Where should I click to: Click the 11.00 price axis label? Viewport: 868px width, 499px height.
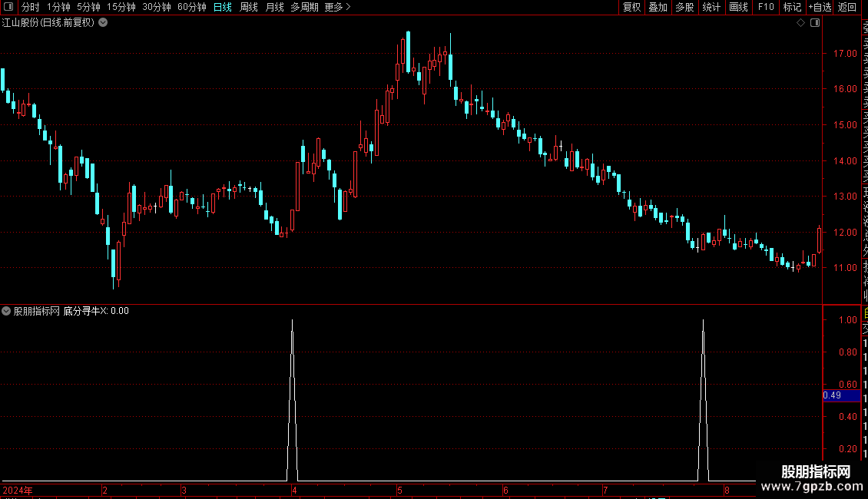click(x=845, y=268)
